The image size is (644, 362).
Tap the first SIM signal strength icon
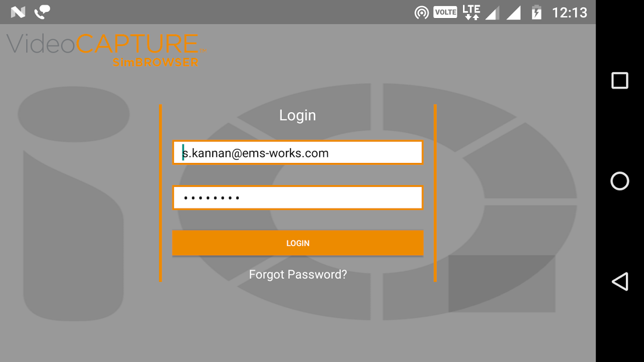492,13
